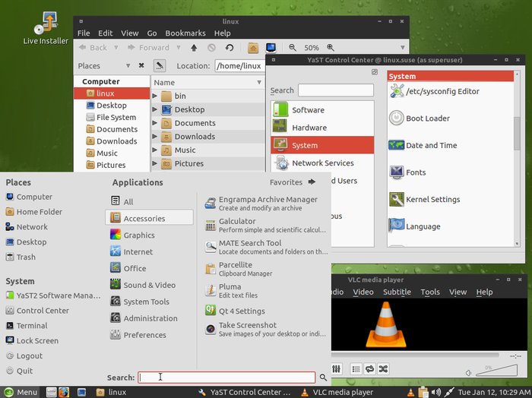Screen dimensions: 532x398
Task: Open the Places sidebar dropdown arrow
Action: (128, 66)
